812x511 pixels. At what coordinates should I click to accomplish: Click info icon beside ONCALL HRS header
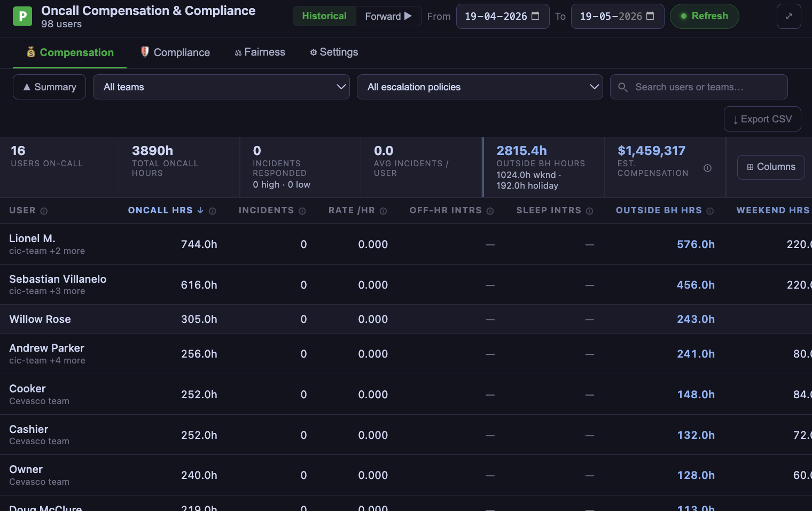pos(212,211)
